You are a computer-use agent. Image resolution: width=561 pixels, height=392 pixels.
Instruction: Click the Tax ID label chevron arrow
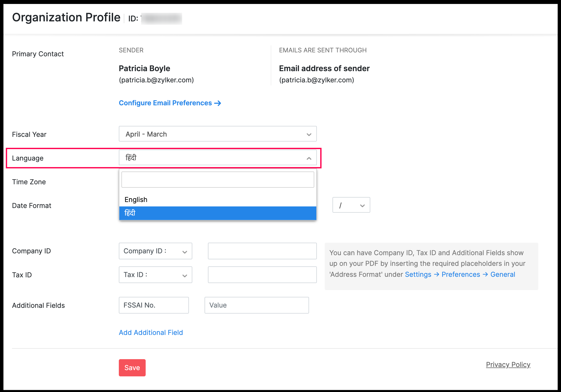tap(185, 275)
